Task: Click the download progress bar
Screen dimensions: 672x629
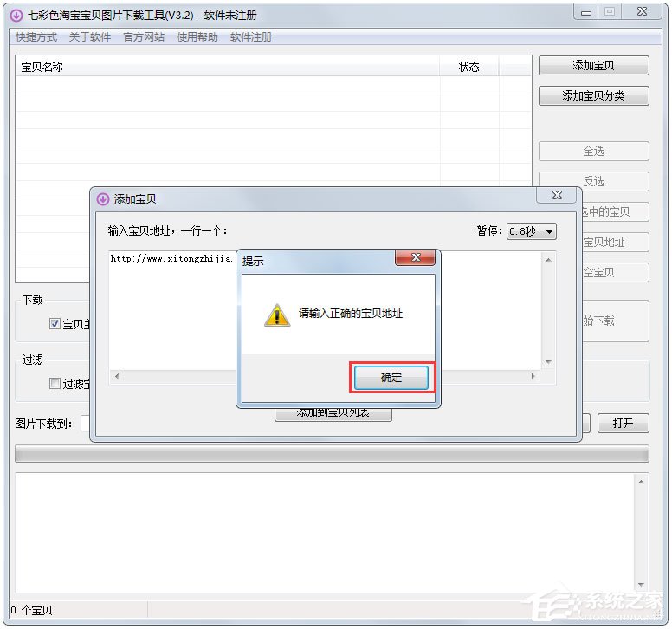Action: (x=332, y=454)
